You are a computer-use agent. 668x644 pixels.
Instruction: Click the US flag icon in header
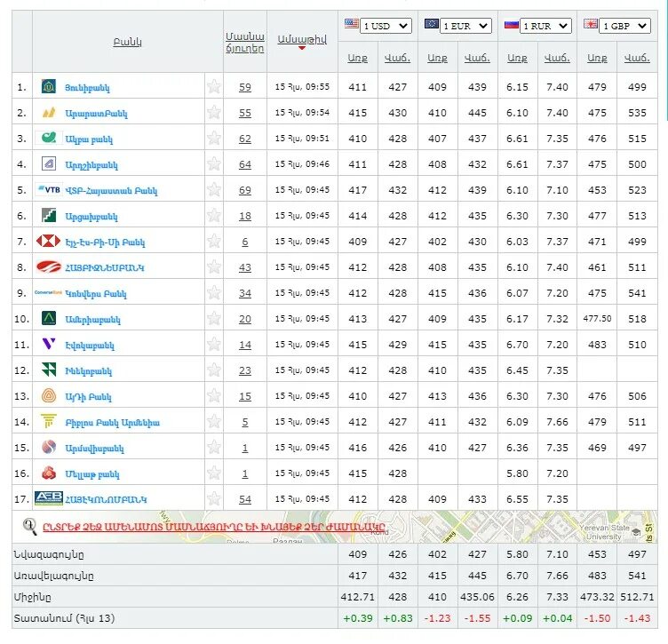pos(352,24)
